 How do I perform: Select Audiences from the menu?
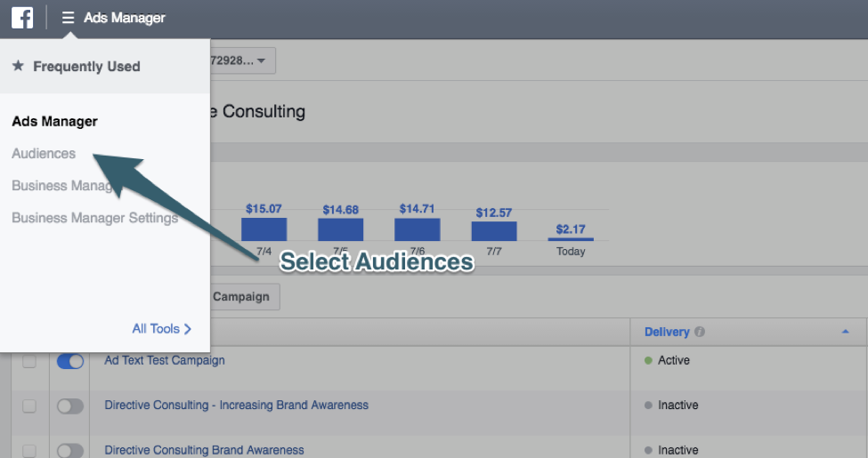pos(44,154)
